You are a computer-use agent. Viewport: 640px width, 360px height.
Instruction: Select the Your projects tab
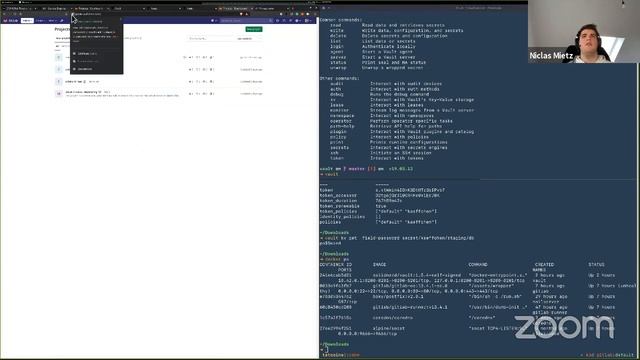(62, 38)
